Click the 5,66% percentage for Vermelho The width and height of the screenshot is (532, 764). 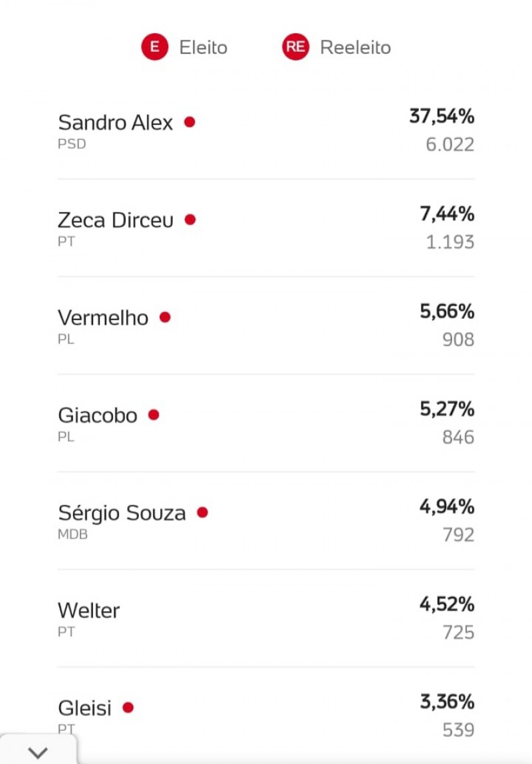click(x=447, y=311)
